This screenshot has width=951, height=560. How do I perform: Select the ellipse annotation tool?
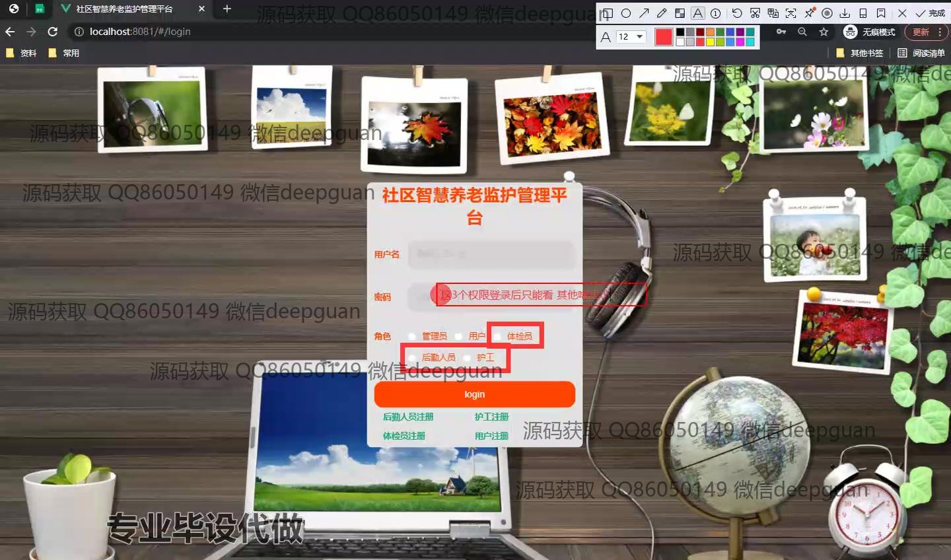[x=626, y=13]
